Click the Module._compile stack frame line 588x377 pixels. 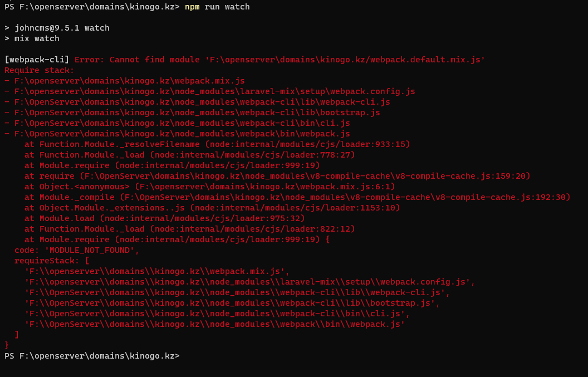(297, 197)
